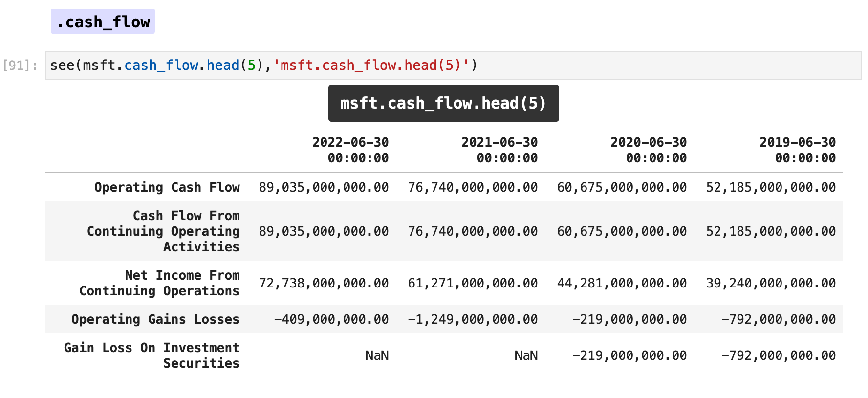Click NaN in the 2022-06-30 column
Viewport: 868px width, 398px height.
(x=377, y=355)
